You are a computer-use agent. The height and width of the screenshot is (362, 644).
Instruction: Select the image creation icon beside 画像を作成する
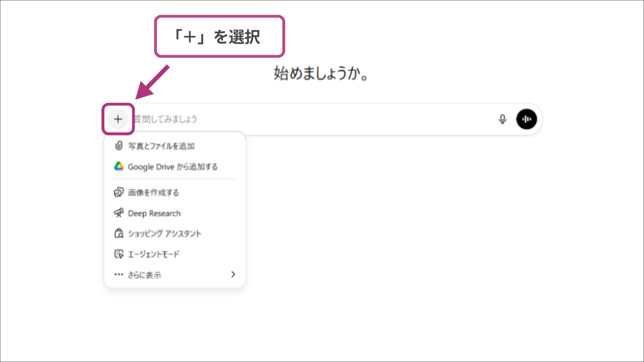tap(118, 192)
